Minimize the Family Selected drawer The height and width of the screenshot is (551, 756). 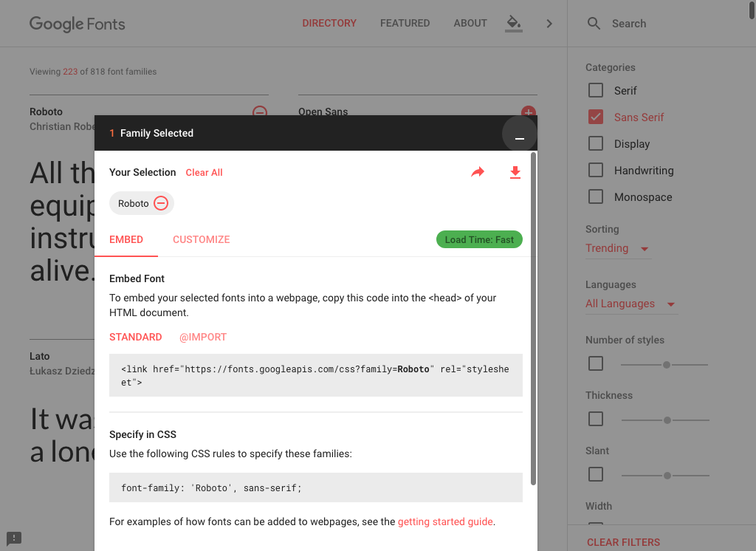coord(519,134)
